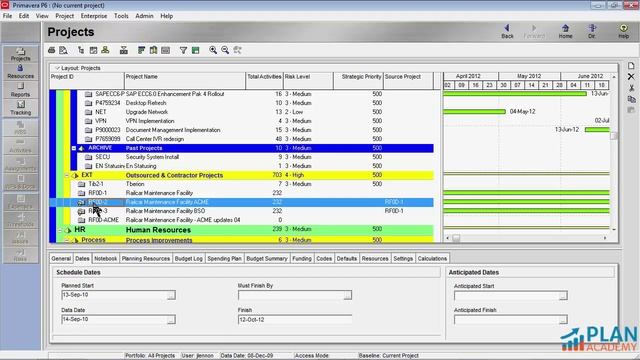This screenshot has width=640, height=360.
Task: Open Resources in the left sidebar
Action: [20, 72]
